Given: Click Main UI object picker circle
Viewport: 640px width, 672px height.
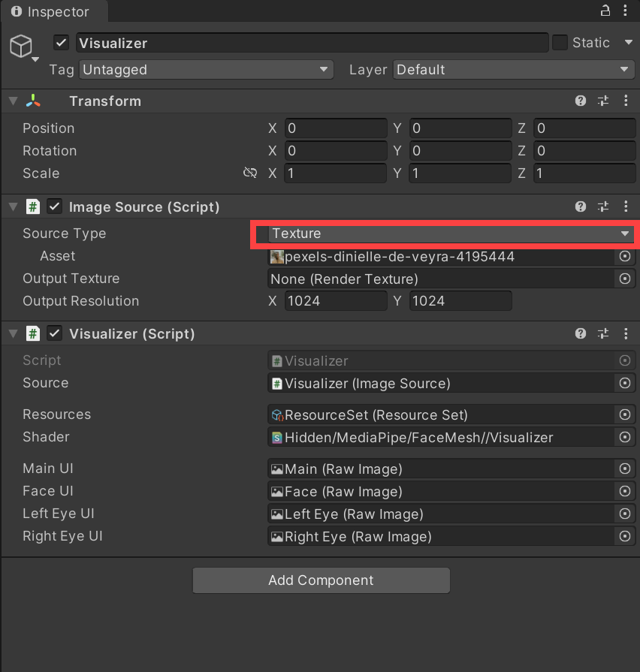Looking at the screenshot, I should [625, 469].
